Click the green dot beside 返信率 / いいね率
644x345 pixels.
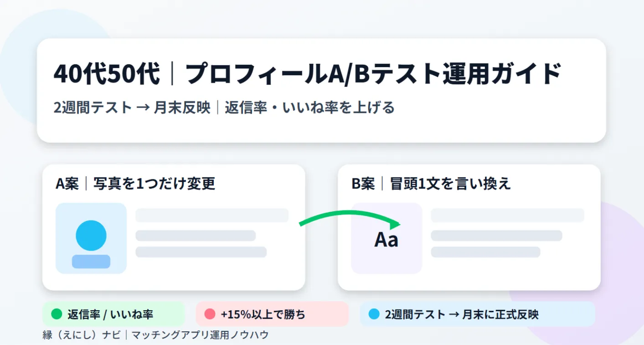pyautogui.click(x=57, y=314)
